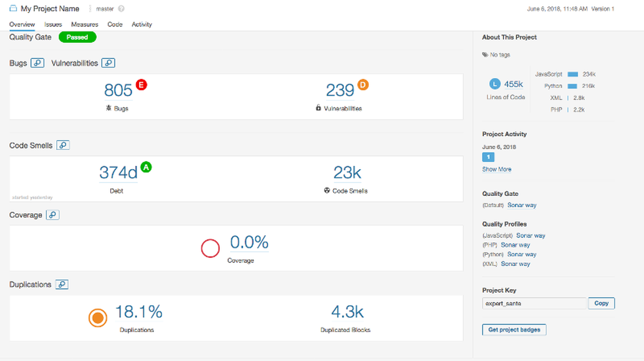Open the Measures tab

(x=85, y=24)
